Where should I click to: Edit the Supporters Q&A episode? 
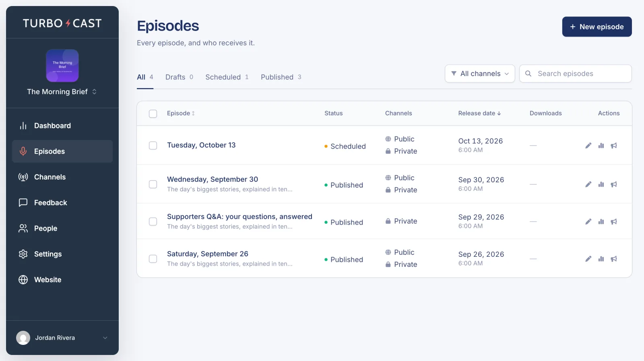pyautogui.click(x=588, y=221)
